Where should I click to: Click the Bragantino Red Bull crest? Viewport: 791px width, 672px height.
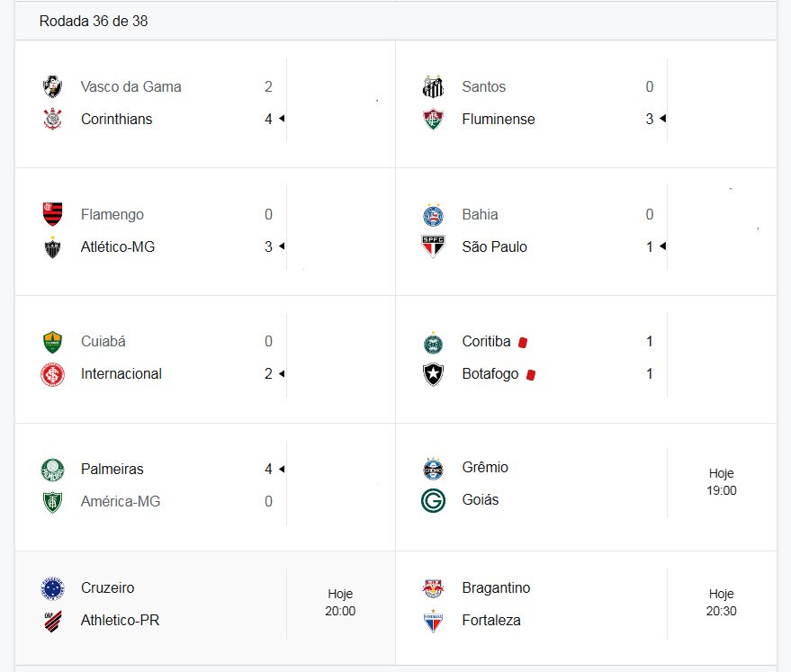click(x=434, y=588)
